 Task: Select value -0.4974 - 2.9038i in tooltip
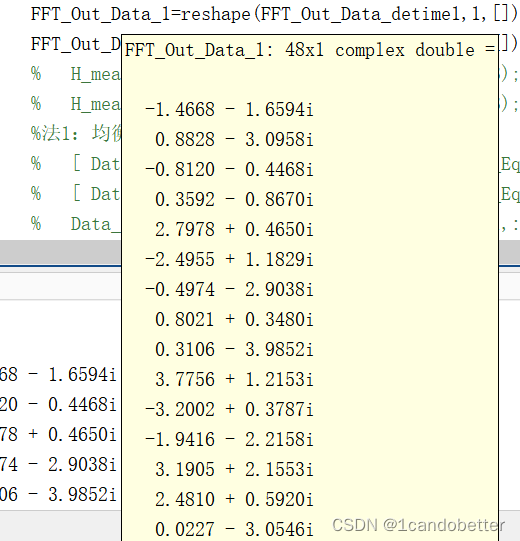tap(229, 289)
